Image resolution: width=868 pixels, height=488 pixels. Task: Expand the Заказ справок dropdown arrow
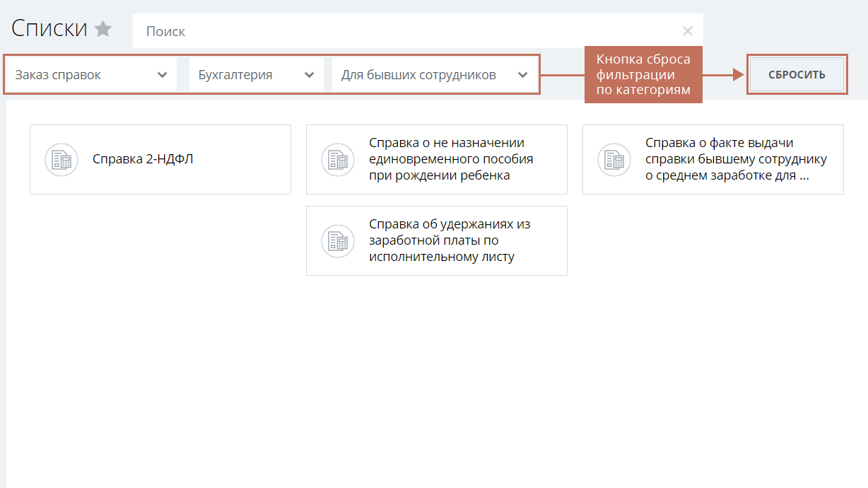162,75
